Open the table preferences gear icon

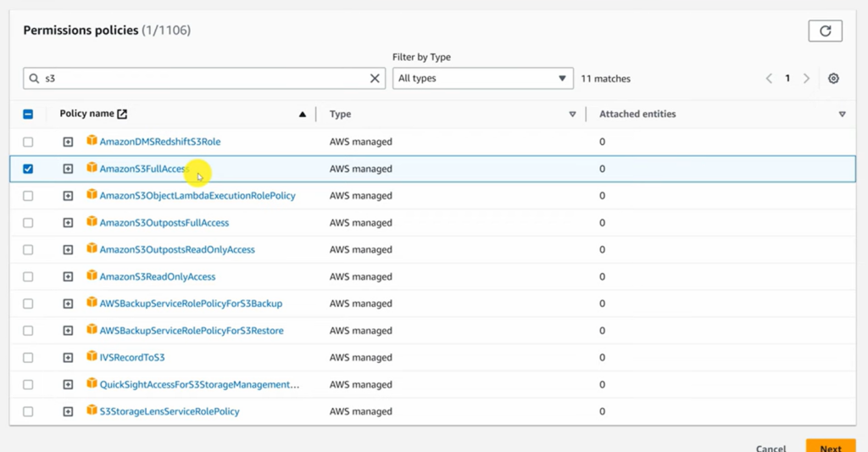[x=833, y=78]
